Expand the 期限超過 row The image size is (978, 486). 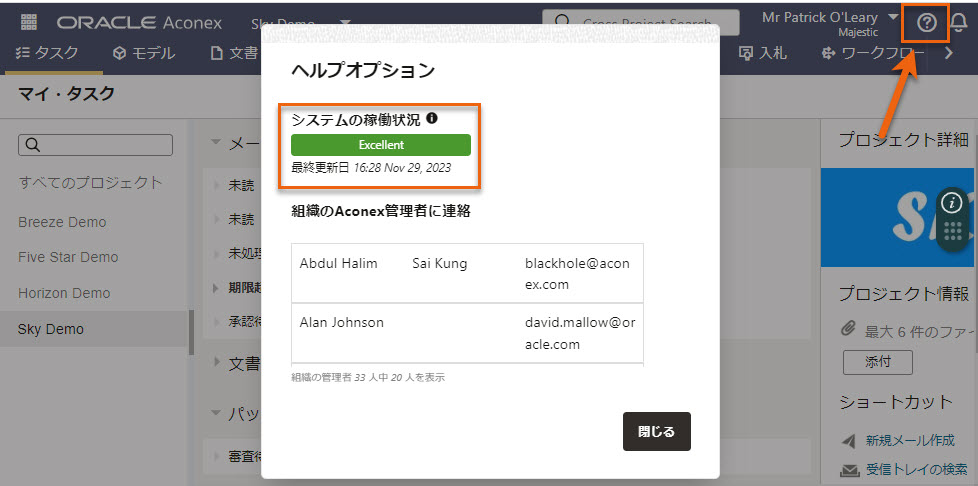click(x=216, y=288)
